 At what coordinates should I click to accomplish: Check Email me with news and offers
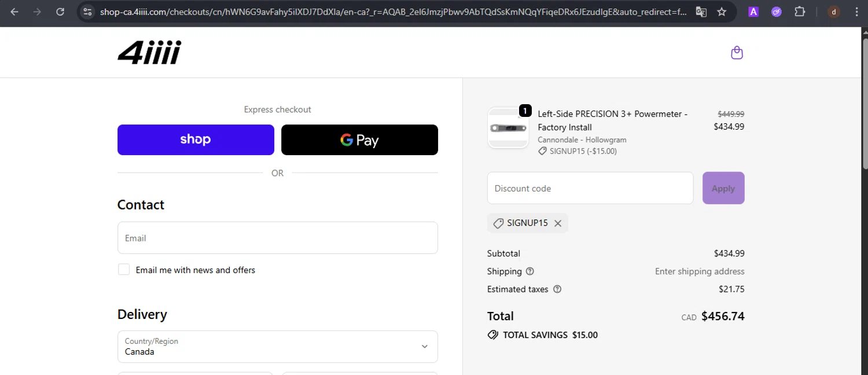(124, 270)
